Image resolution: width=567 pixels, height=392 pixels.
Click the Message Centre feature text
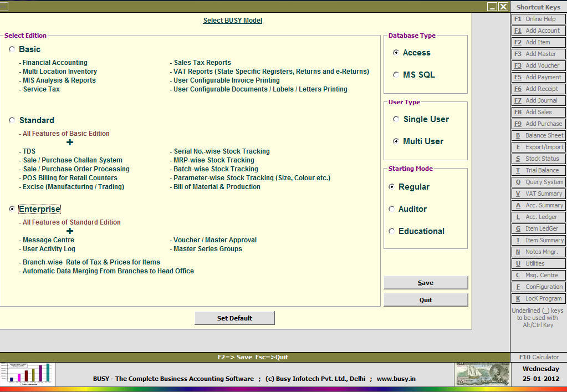[48, 240]
